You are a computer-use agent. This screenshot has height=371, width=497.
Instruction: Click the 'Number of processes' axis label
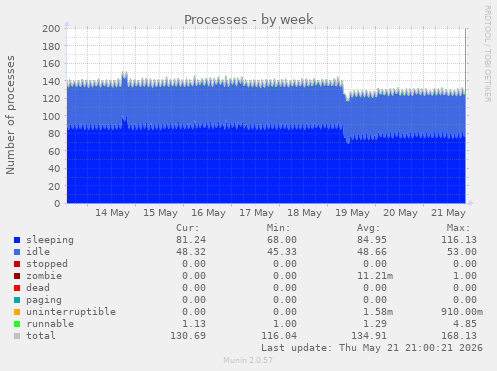point(10,115)
